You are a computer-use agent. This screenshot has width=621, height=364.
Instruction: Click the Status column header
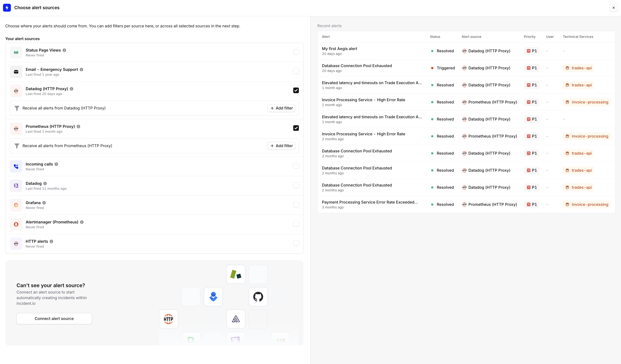tap(435, 37)
